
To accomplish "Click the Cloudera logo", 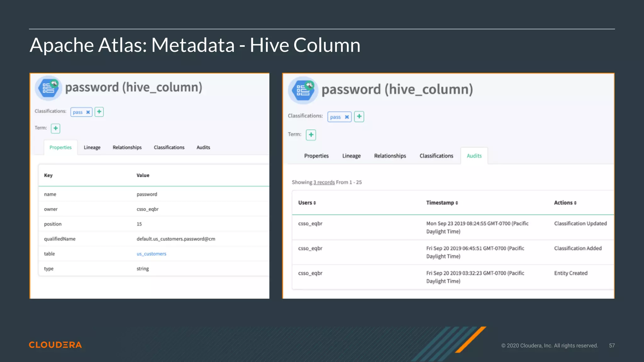I will tap(55, 345).
